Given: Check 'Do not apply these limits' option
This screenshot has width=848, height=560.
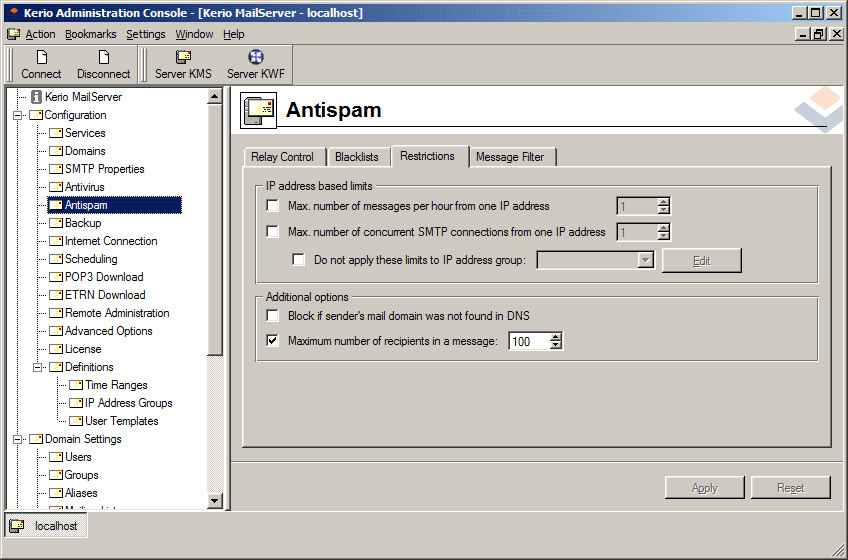Looking at the screenshot, I should pos(299,259).
